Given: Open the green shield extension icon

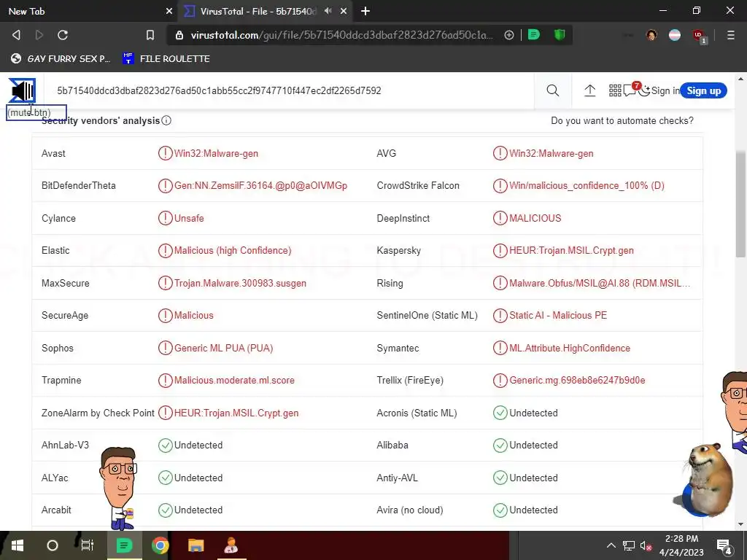Looking at the screenshot, I should point(560,35).
